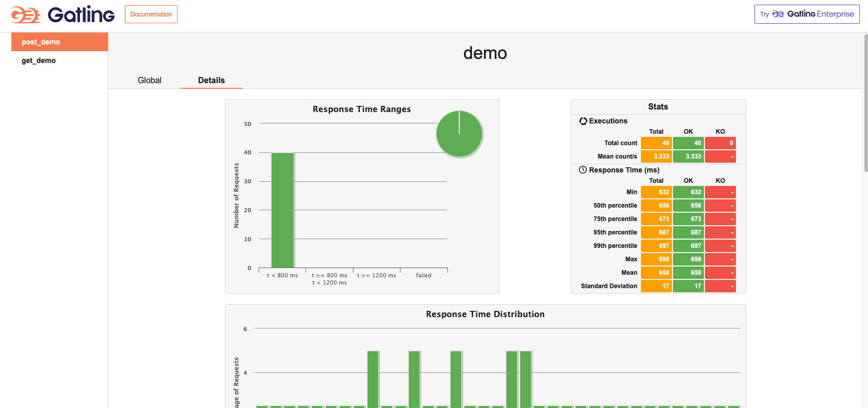The image size is (868, 408).
Task: Click the page vertical scrollbar
Action: 865,103
